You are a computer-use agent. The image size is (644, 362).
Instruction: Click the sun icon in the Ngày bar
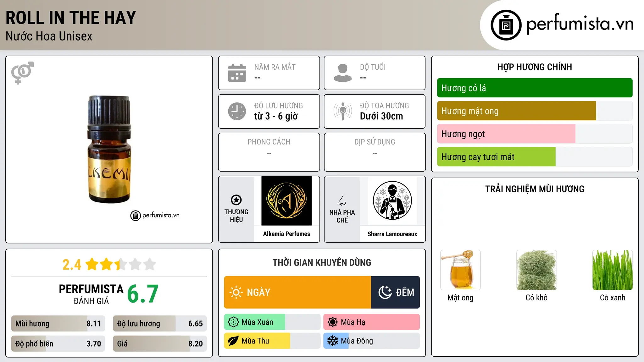[x=236, y=292]
